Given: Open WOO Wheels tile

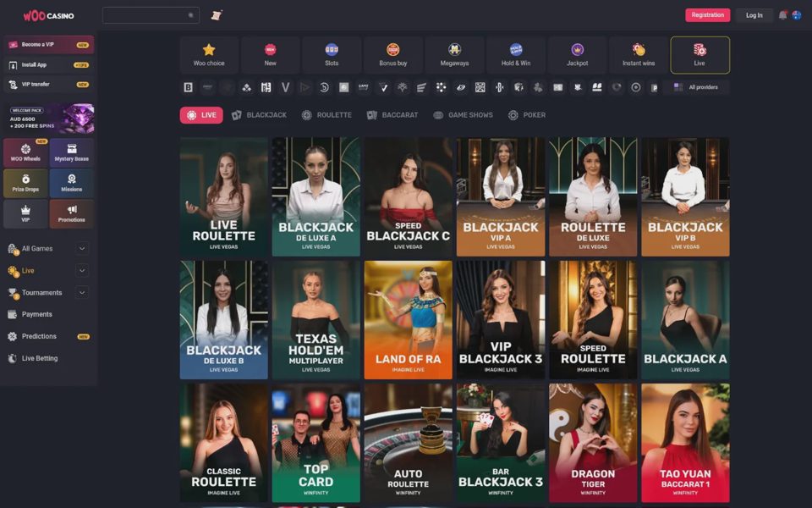Looking at the screenshot, I should 25,153.
